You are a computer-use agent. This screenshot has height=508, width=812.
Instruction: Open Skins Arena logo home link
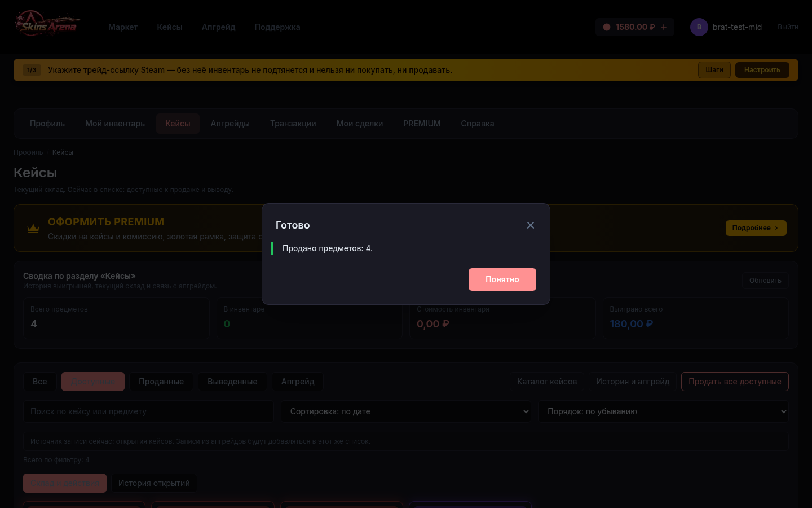coord(47,24)
